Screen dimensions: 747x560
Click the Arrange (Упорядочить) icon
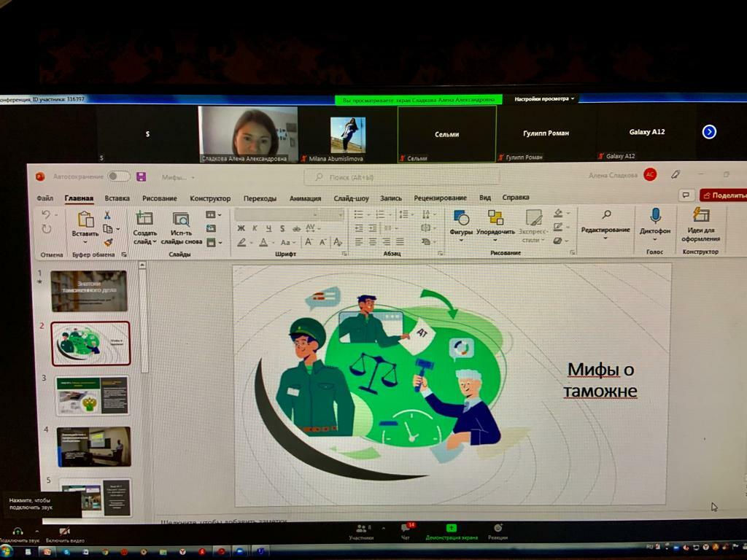495,217
